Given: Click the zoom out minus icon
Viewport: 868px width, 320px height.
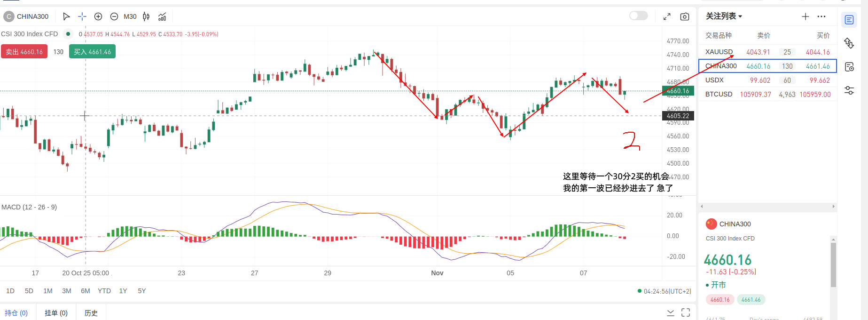Looking at the screenshot, I should click(114, 16).
